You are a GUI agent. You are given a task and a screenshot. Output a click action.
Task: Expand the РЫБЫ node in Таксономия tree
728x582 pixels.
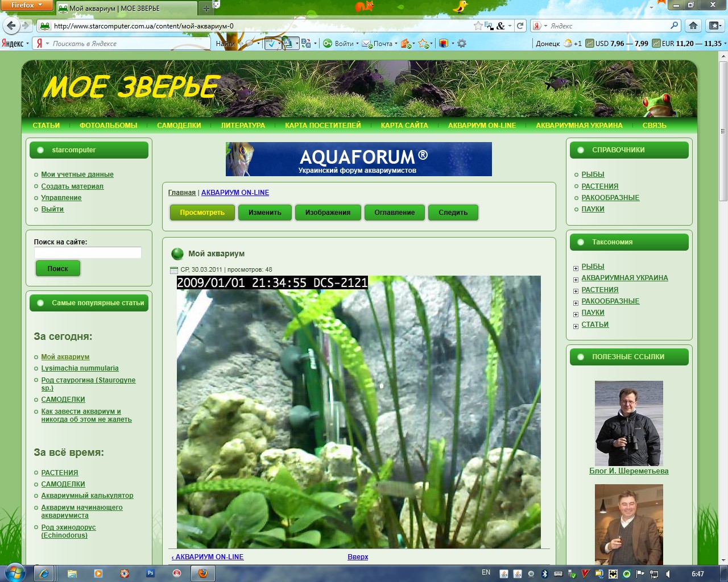pyautogui.click(x=576, y=268)
